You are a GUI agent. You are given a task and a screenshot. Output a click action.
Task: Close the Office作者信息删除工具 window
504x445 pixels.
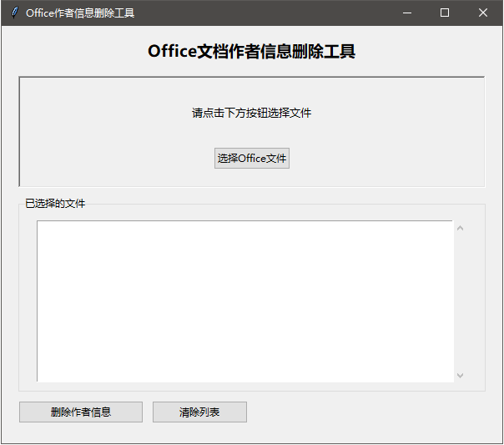pos(483,13)
